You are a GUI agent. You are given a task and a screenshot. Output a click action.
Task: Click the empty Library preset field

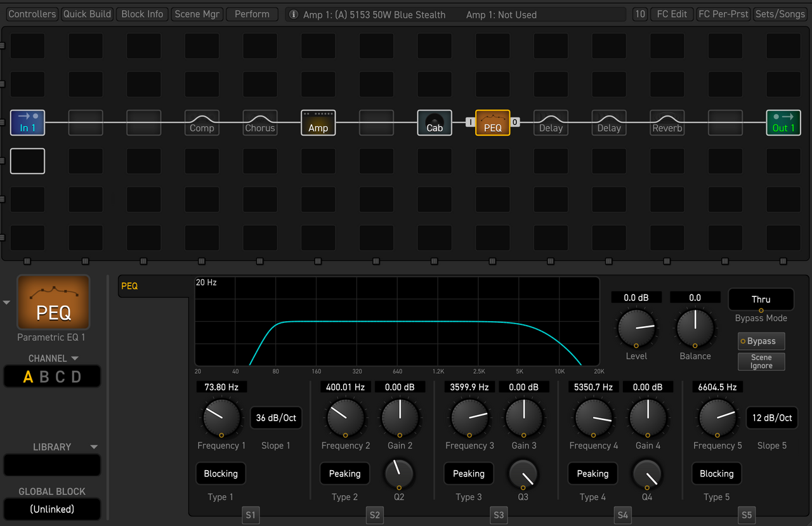pos(52,465)
